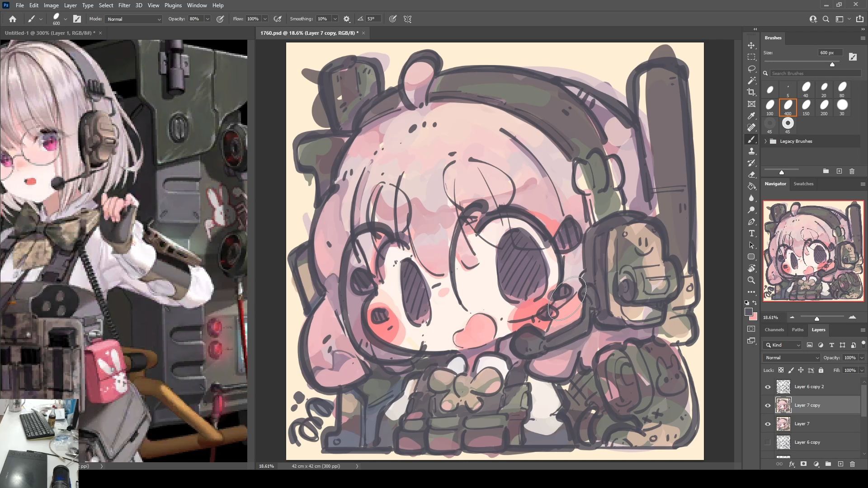868x488 pixels.
Task: Switch to the Swatches tab
Action: coord(803,183)
